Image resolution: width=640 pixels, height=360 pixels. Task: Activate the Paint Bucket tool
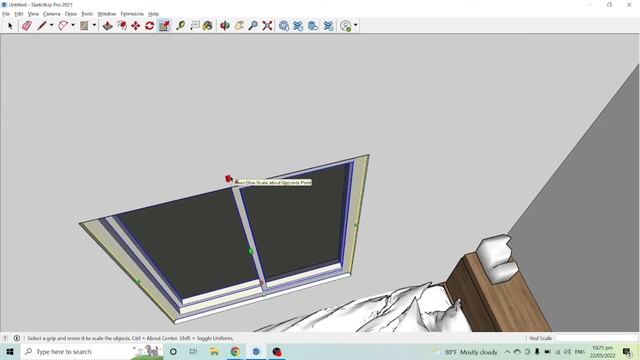pyautogui.click(x=208, y=26)
